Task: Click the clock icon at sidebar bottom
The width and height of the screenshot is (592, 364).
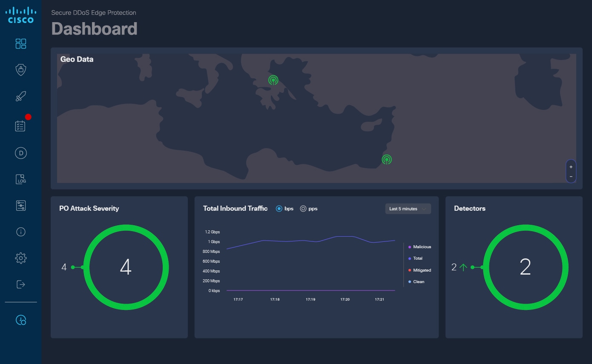Action: pos(21,320)
